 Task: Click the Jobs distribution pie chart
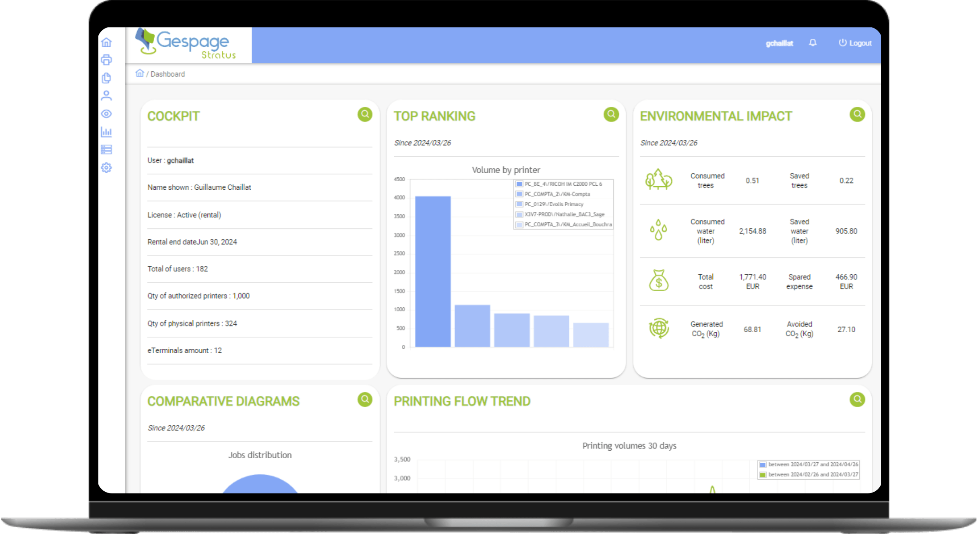point(260,484)
